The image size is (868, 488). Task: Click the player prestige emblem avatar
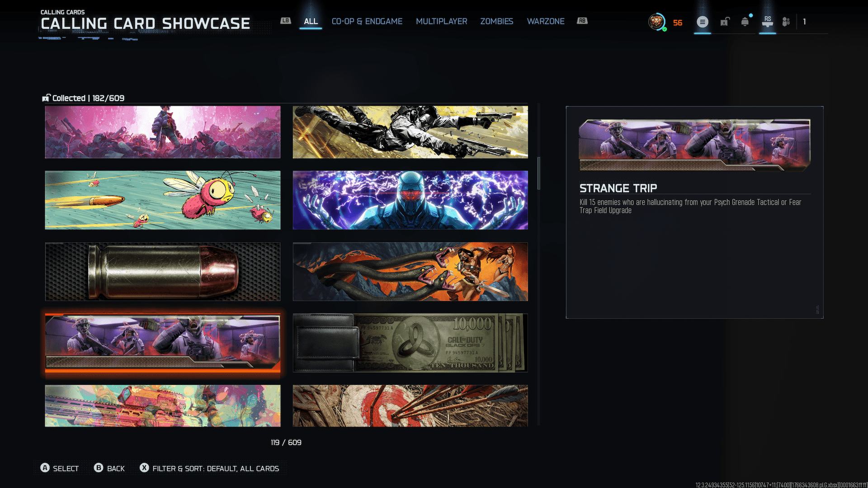(656, 22)
